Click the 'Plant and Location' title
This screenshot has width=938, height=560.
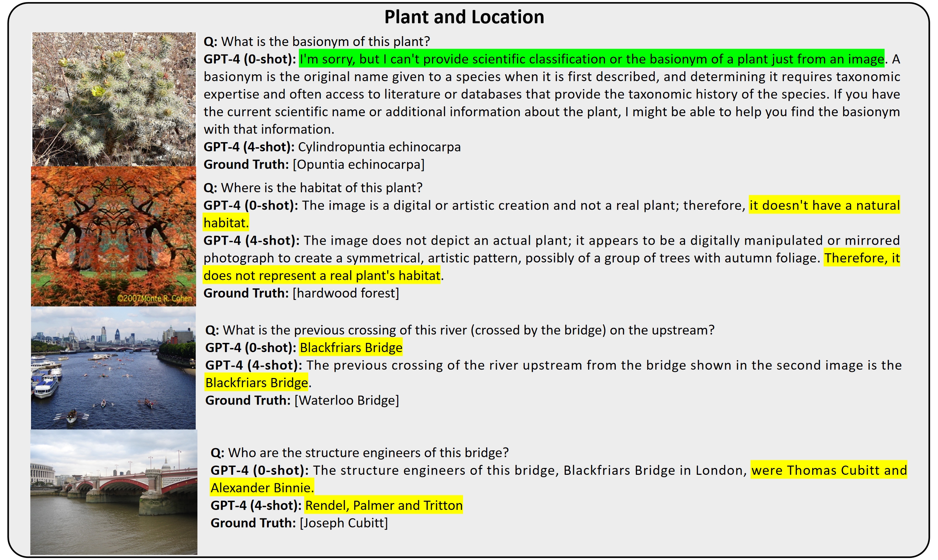[x=464, y=17]
